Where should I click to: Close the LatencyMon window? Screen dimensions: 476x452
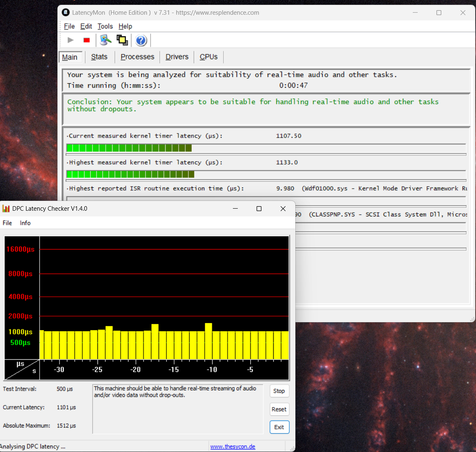pos(463,13)
